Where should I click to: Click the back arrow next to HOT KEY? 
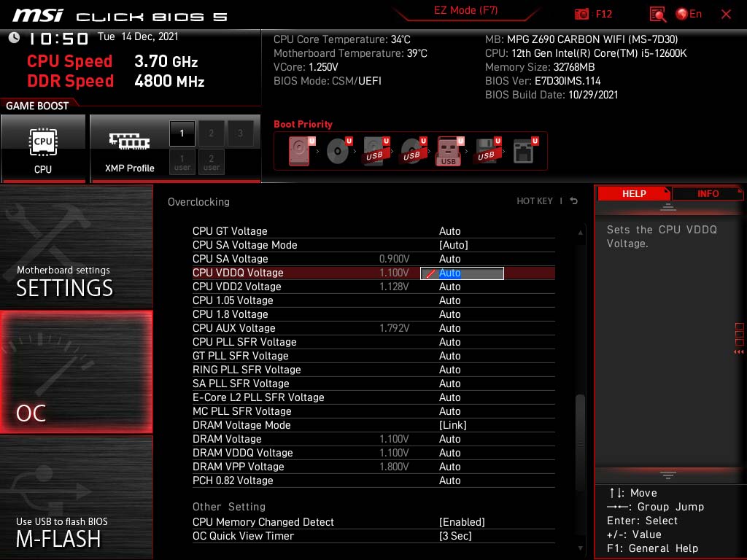(x=573, y=201)
